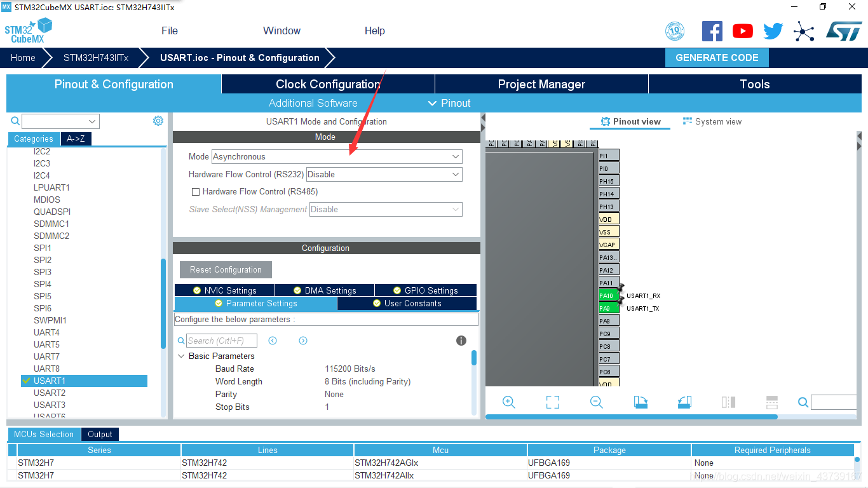The height and width of the screenshot is (488, 868).
Task: Open Hardware Flow Control (RS232) dropdown
Action: click(384, 174)
